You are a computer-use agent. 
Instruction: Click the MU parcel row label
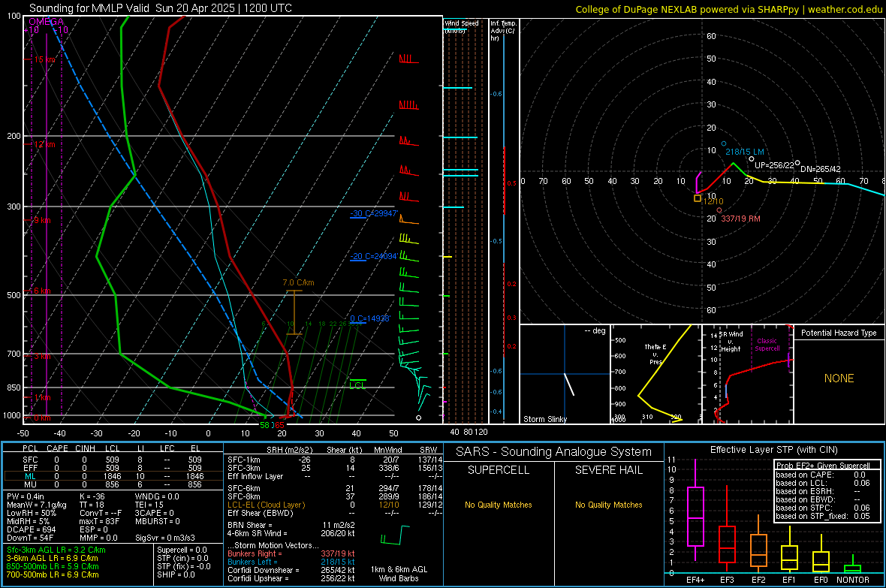30,484
